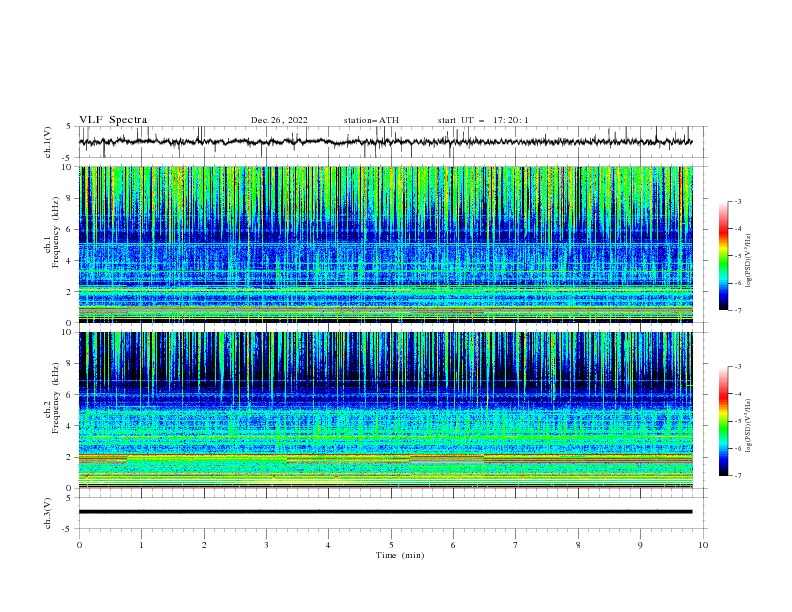Click inside the ch.2 spectrogram panel

click(x=385, y=410)
